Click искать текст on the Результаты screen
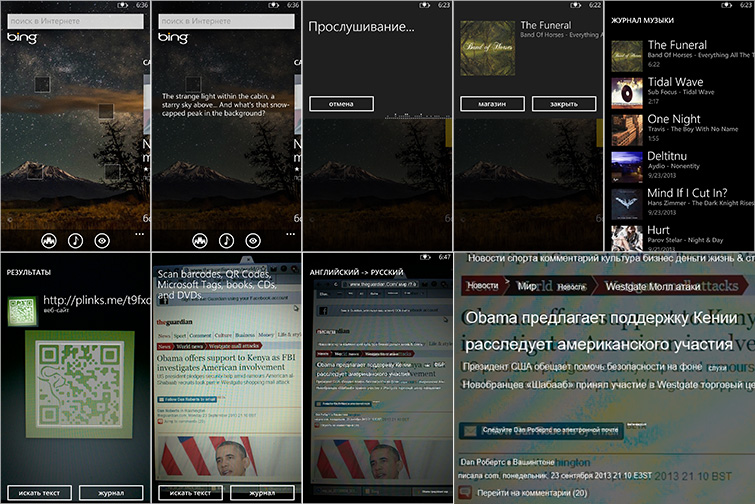Viewport: 755px width, 504px height. click(x=39, y=493)
